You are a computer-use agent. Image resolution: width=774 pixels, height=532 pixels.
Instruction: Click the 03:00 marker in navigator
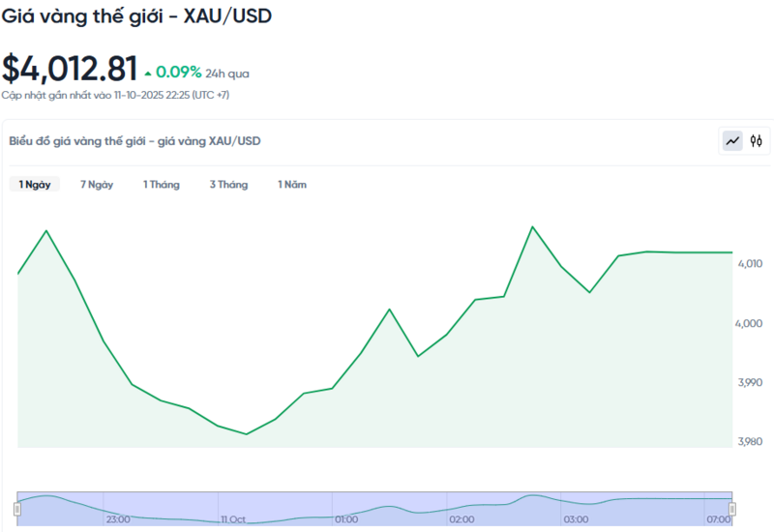coord(577,519)
